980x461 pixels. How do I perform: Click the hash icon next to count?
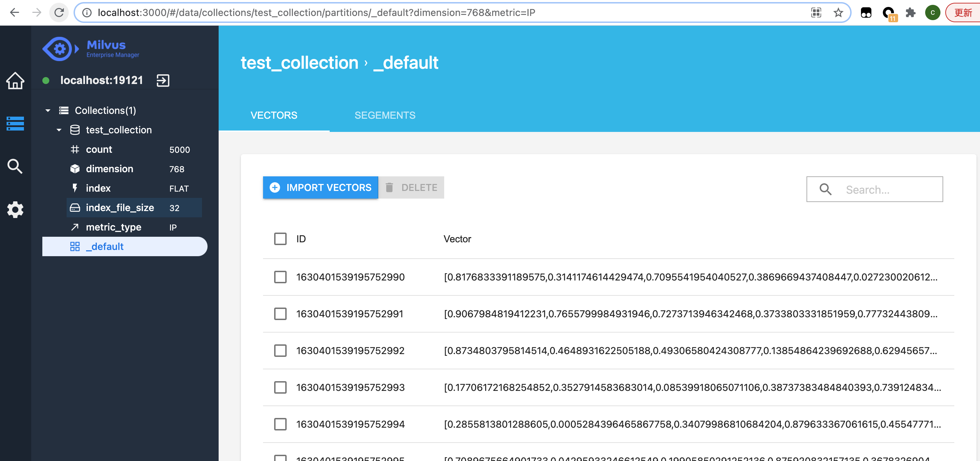pos(75,149)
